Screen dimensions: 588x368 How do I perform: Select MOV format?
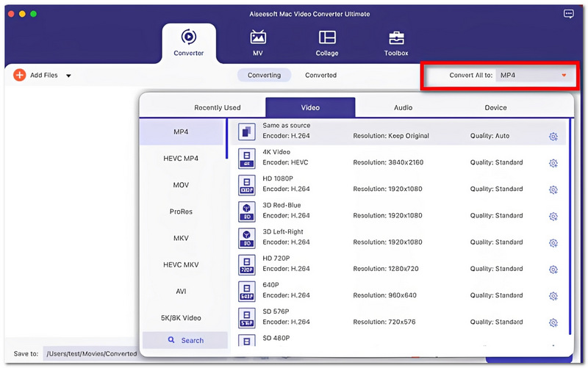tap(182, 185)
